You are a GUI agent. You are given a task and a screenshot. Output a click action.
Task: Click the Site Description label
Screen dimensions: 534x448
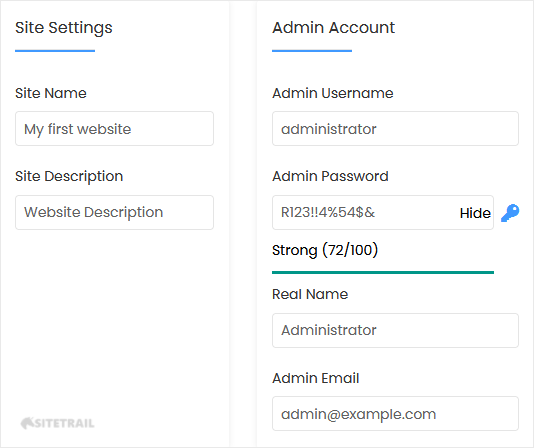click(x=69, y=176)
